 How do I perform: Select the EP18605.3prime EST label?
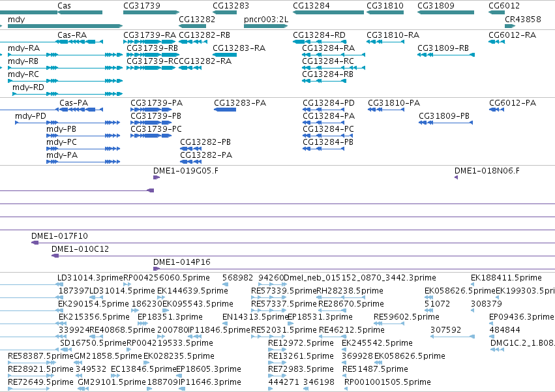(x=209, y=369)
